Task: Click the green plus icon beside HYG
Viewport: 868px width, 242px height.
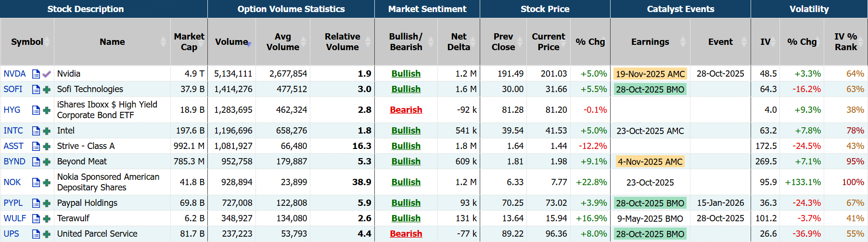Action: click(x=47, y=110)
